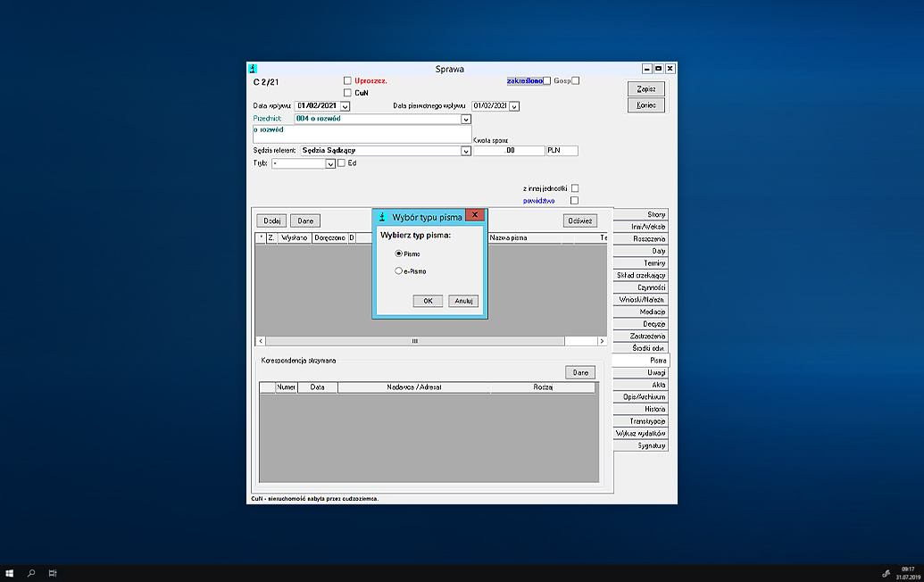Click the o rozwód description text box
This screenshot has height=582, width=924.
tap(362, 134)
